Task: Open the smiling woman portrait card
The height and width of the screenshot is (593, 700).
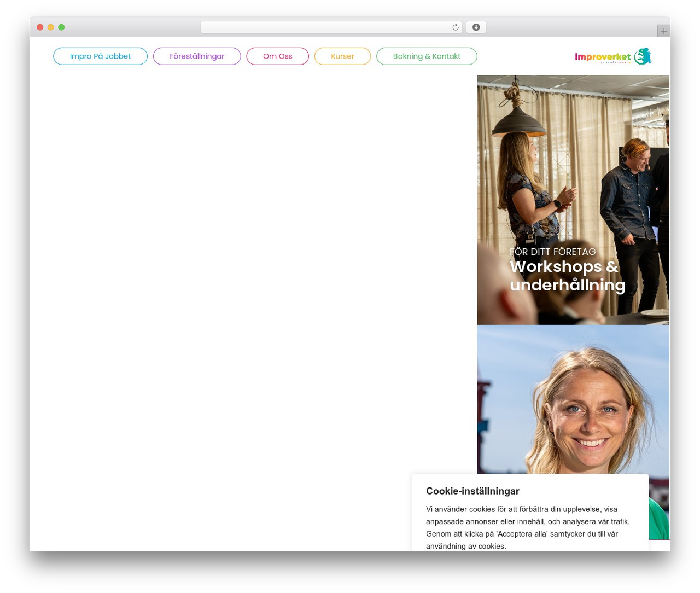Action: (x=573, y=399)
